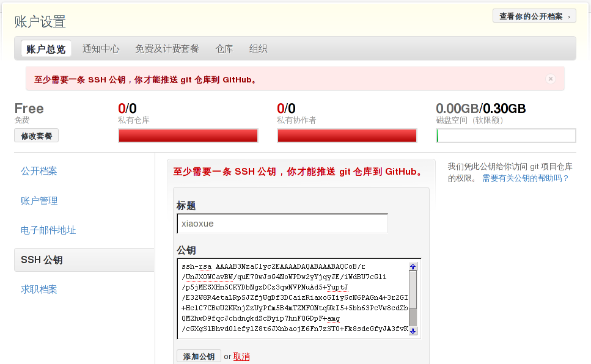
Task: Click the 公钥 field label
Action: 186,250
